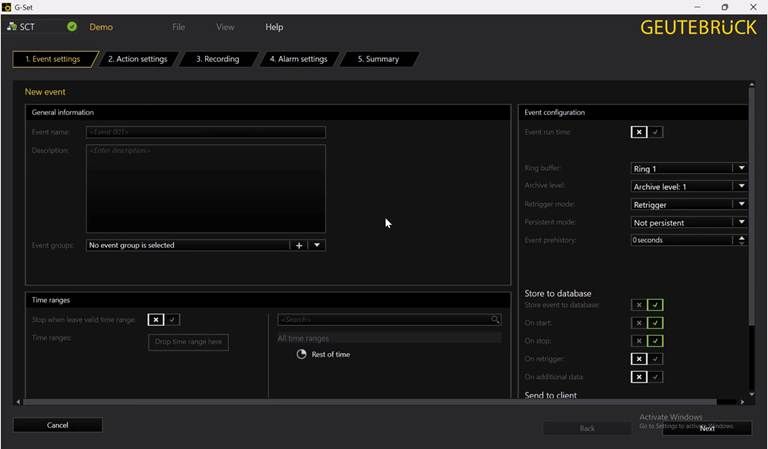768x449 pixels.
Task: Open the View menu
Action: [x=225, y=27]
